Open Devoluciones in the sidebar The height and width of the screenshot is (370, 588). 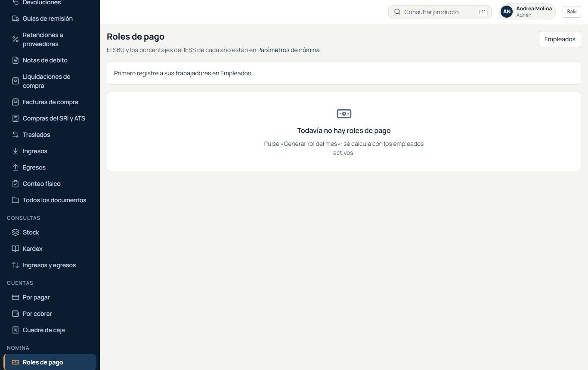(x=50, y=3)
